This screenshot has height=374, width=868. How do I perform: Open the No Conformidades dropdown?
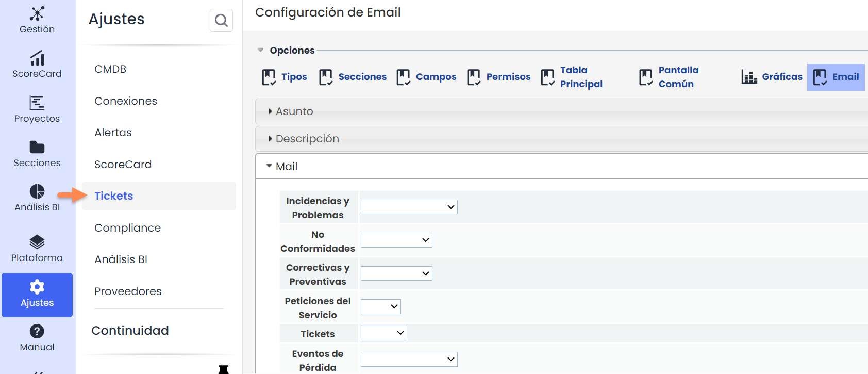coord(396,240)
